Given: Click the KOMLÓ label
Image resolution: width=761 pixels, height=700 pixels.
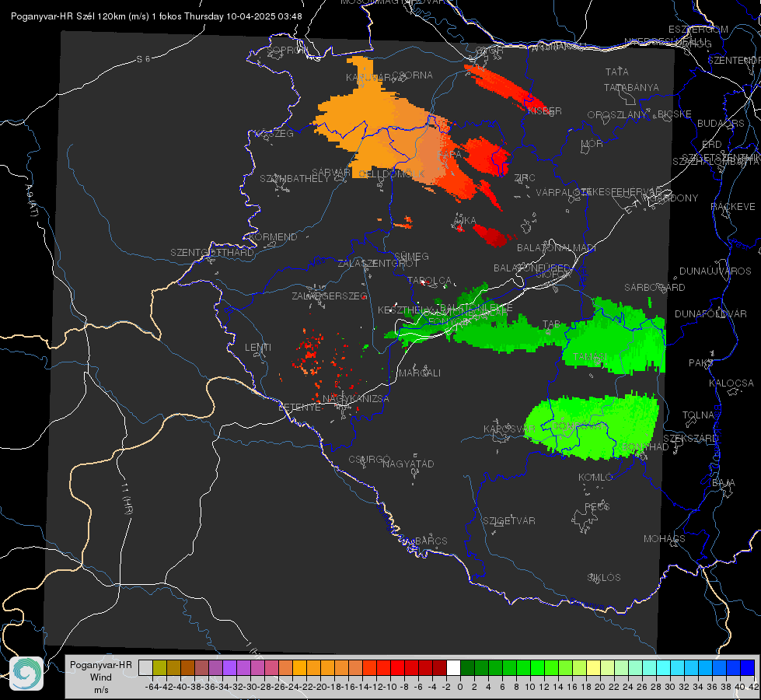Looking at the screenshot, I should click(595, 478).
